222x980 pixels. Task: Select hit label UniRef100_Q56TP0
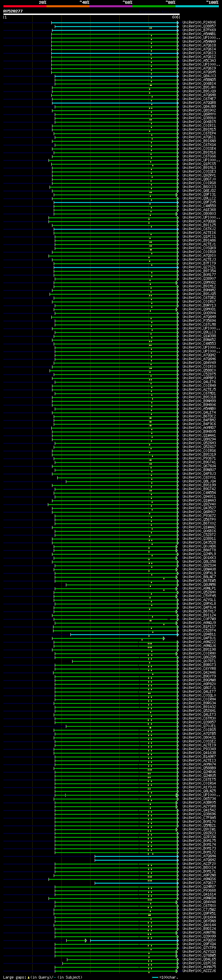[199, 520]
